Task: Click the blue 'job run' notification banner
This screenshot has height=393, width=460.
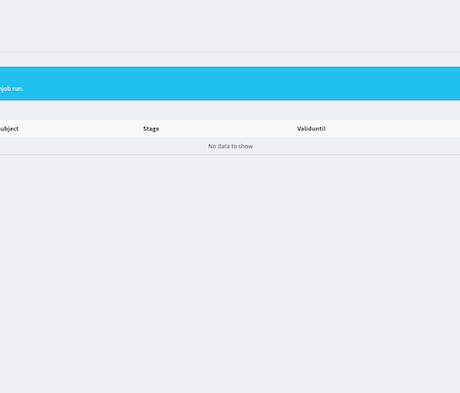Action: [x=230, y=83]
